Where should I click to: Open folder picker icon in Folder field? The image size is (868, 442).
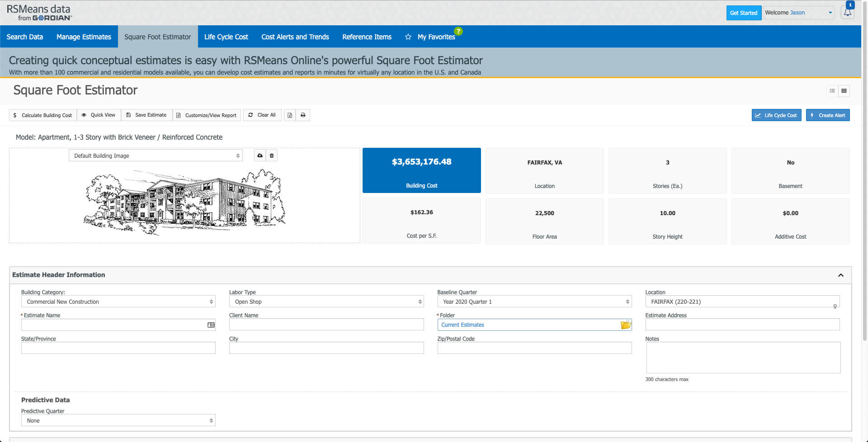(x=626, y=324)
